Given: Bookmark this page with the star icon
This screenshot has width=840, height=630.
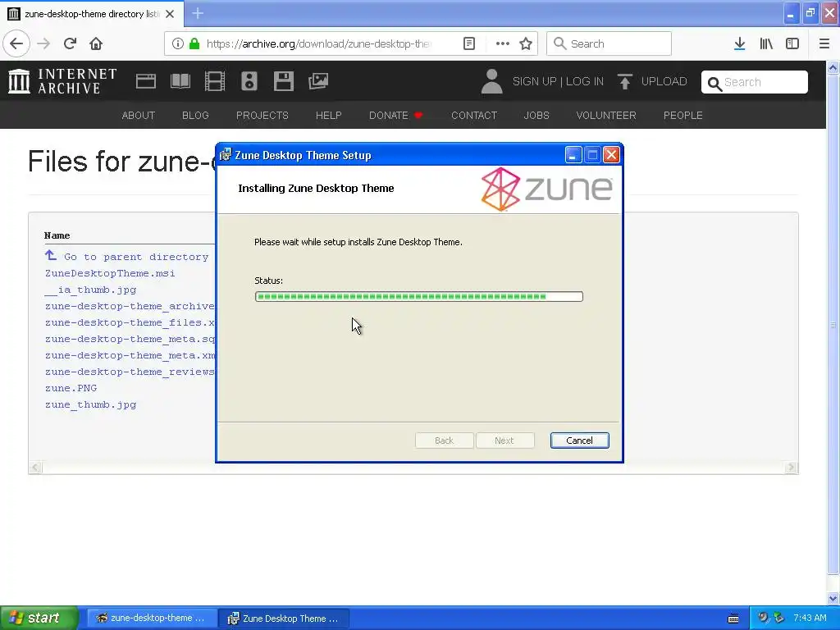Looking at the screenshot, I should click(526, 43).
